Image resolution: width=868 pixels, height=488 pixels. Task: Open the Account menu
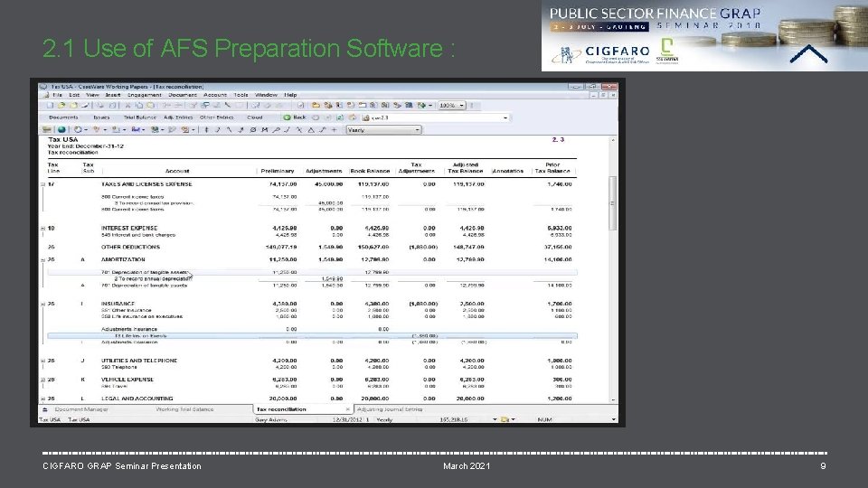pyautogui.click(x=215, y=95)
